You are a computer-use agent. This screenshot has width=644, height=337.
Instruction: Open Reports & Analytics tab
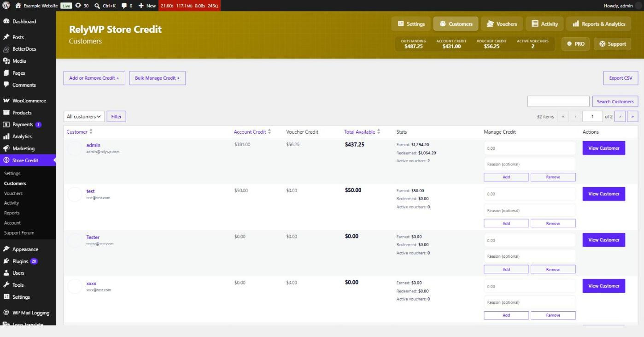pyautogui.click(x=598, y=24)
